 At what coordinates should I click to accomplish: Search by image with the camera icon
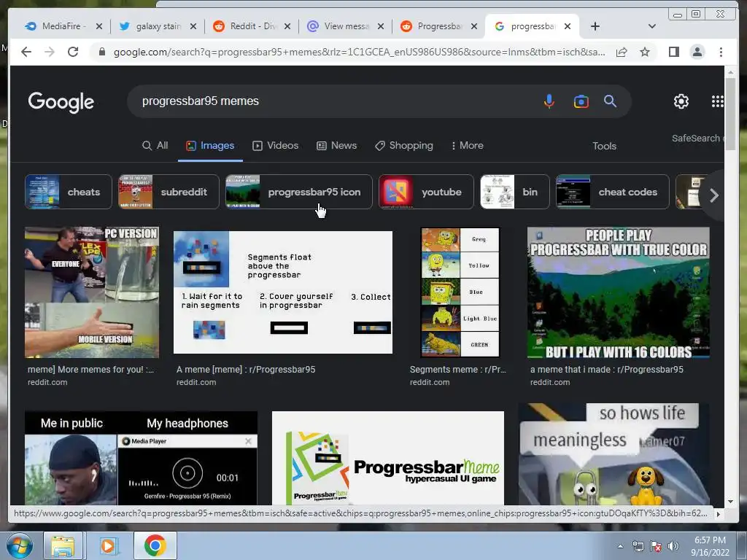coord(581,101)
